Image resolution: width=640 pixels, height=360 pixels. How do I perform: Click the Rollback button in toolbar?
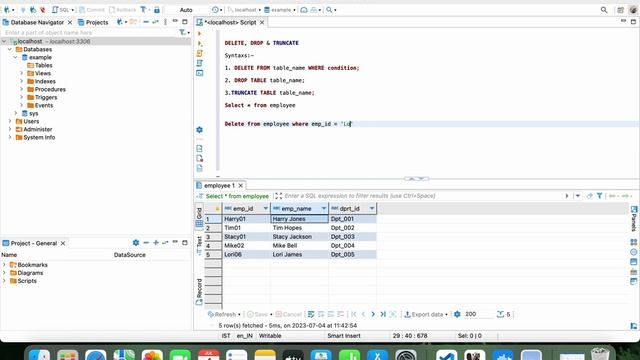(x=123, y=9)
